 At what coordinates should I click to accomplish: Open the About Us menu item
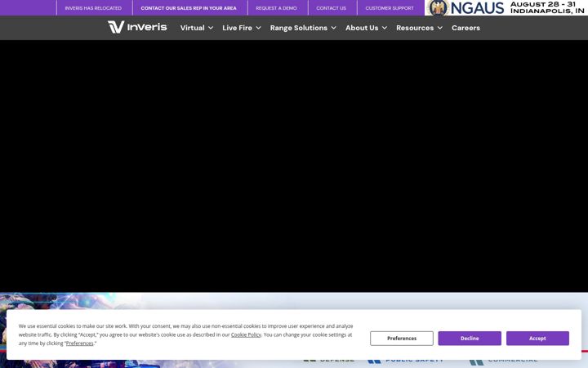point(362,28)
